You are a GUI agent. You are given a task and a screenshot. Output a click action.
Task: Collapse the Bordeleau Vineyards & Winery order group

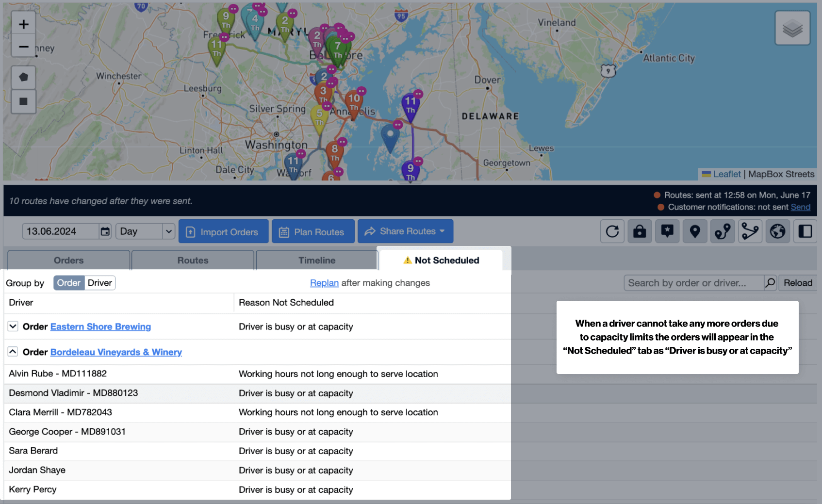coord(13,352)
